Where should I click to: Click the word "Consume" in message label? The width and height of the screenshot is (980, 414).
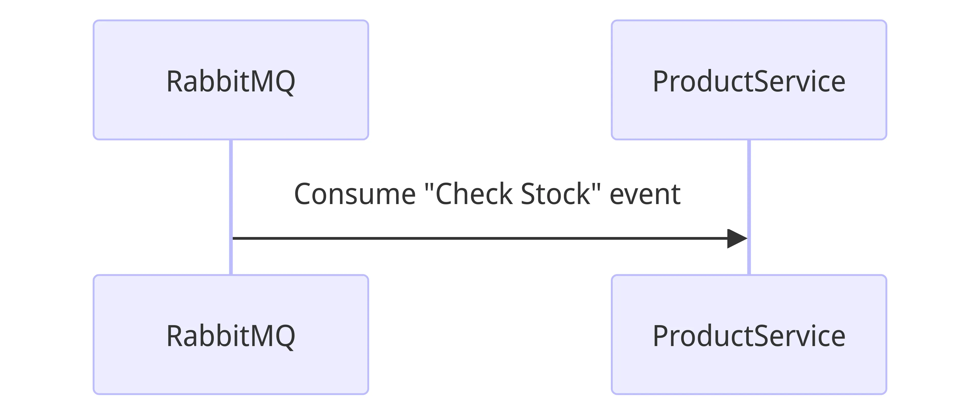354,194
